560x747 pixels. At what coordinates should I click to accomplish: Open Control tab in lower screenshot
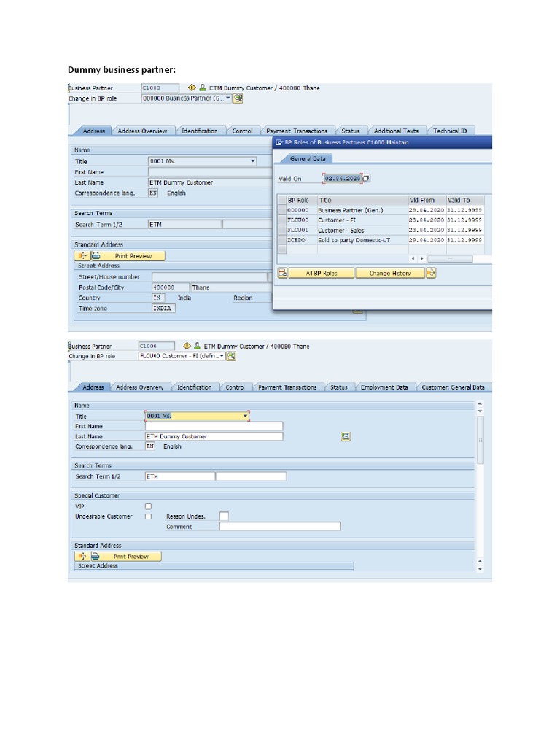click(236, 387)
